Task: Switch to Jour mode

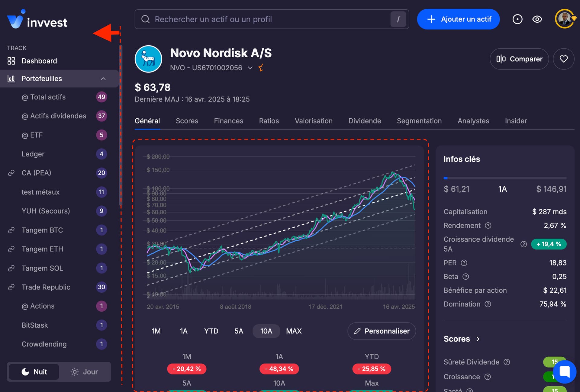Action: (x=84, y=372)
